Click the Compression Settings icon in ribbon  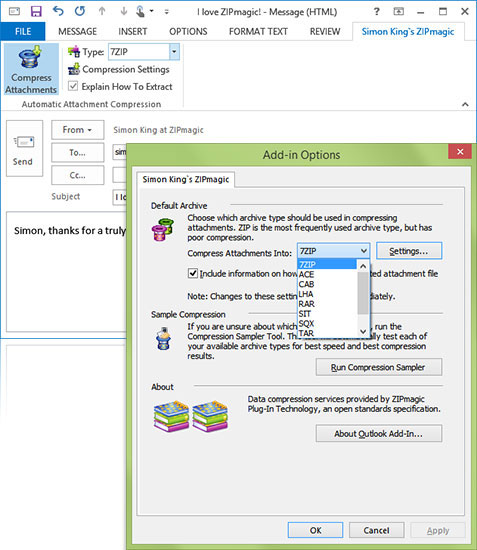click(74, 69)
